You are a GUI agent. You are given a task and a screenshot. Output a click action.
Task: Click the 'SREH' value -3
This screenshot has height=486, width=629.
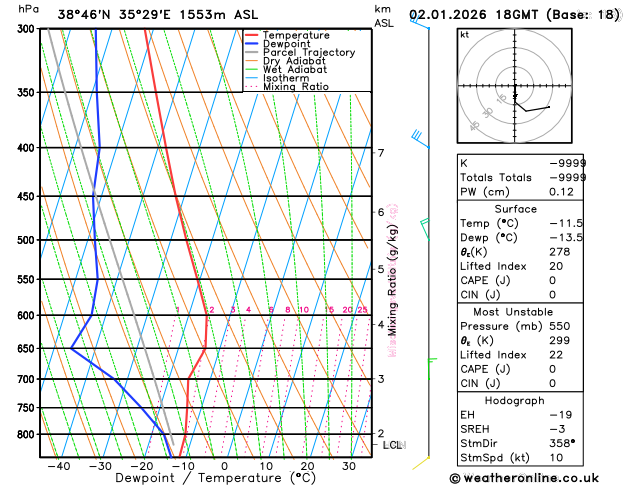(x=557, y=429)
